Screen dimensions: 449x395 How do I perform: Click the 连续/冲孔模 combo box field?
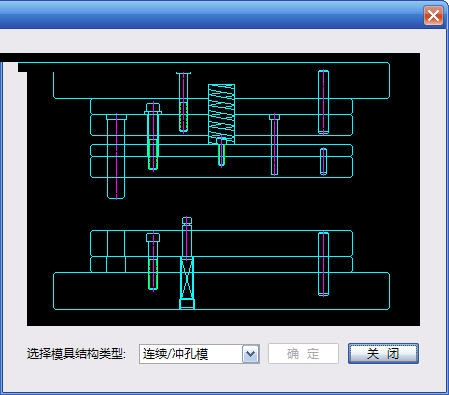pyautogui.click(x=199, y=354)
